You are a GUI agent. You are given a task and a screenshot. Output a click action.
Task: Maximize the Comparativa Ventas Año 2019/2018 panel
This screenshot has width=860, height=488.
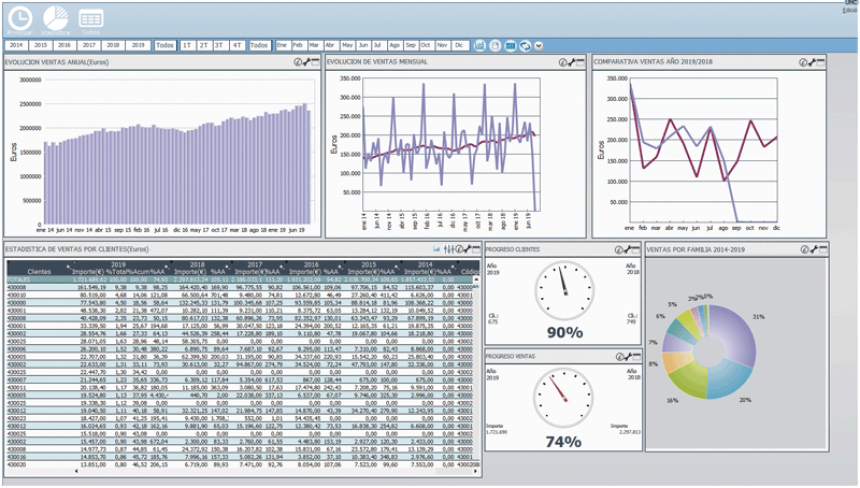coord(820,62)
